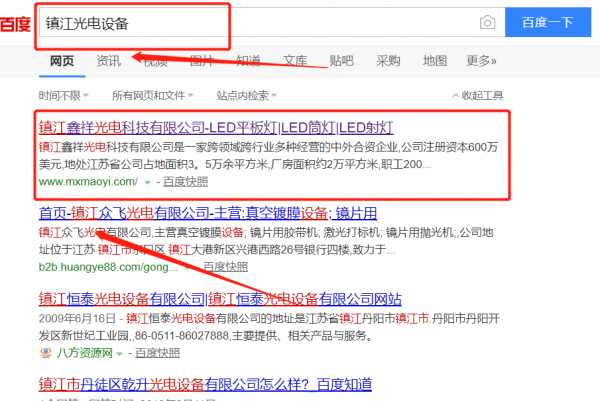Go to the 贴吧 tab
This screenshot has height=401, width=600.
341,61
